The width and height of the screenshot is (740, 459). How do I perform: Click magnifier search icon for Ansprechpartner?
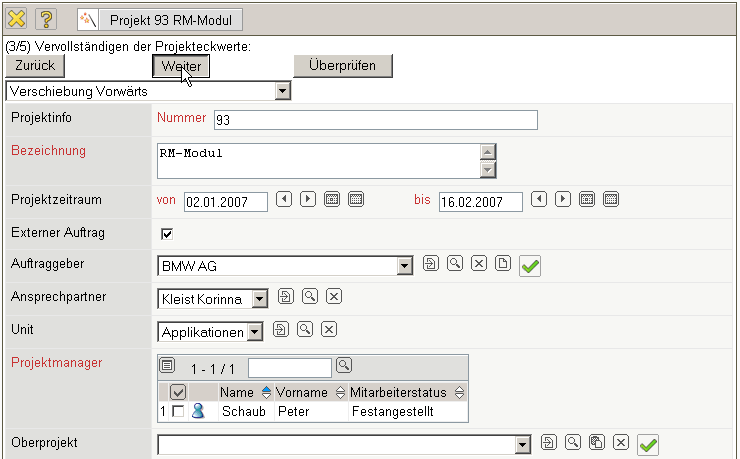click(x=309, y=297)
